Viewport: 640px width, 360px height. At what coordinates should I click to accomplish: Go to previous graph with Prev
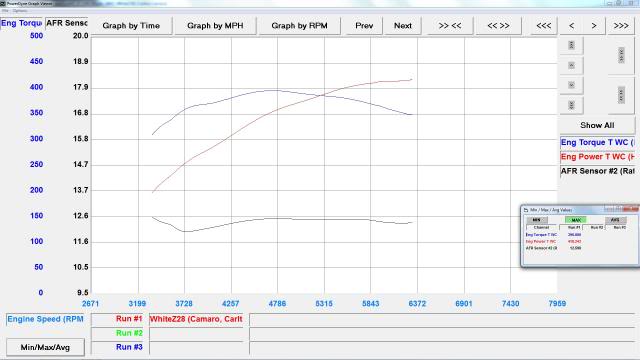coord(364,26)
